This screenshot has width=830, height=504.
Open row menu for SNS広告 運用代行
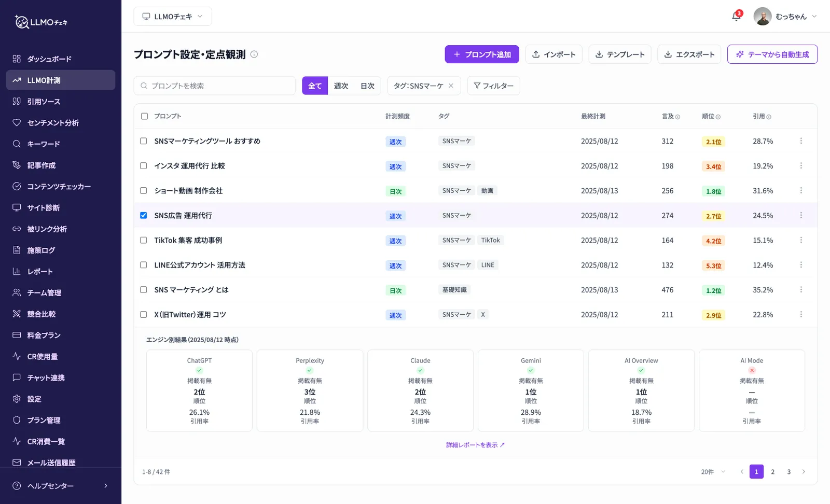point(801,215)
